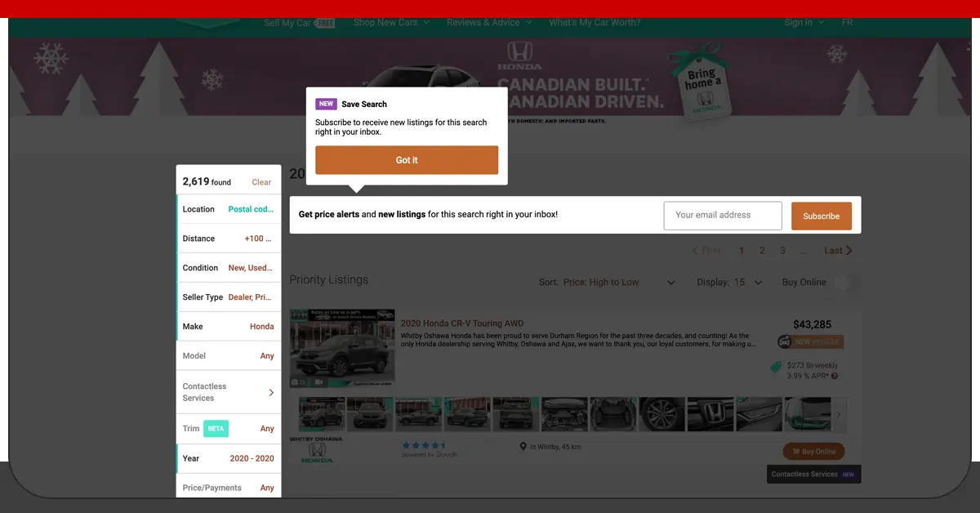Click the Bring home a Honda gift tag
Screen dimensions: 980x513
(706, 84)
